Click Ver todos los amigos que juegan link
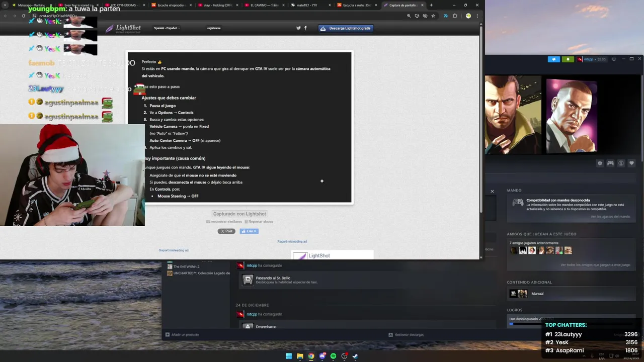The width and height of the screenshot is (644, 362). [x=595, y=265]
